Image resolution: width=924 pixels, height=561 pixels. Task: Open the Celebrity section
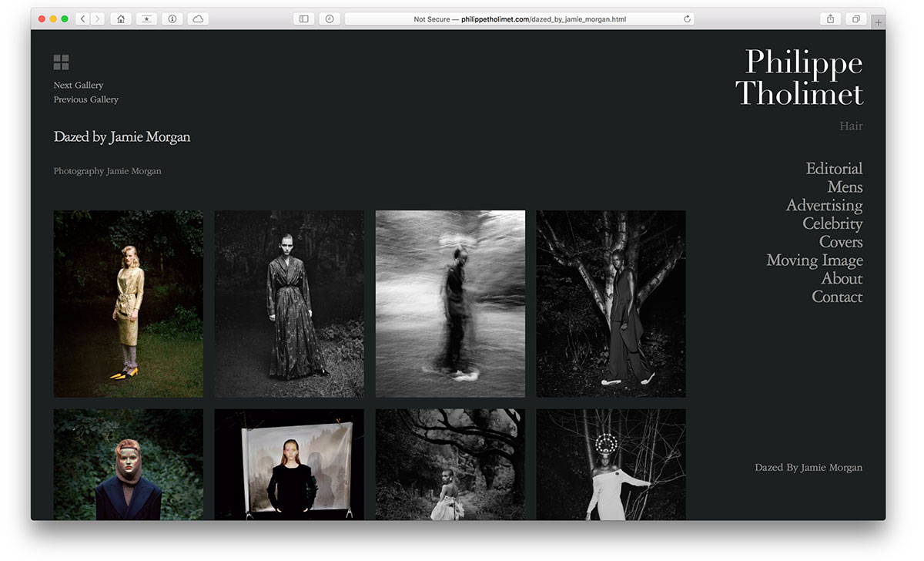(x=832, y=223)
